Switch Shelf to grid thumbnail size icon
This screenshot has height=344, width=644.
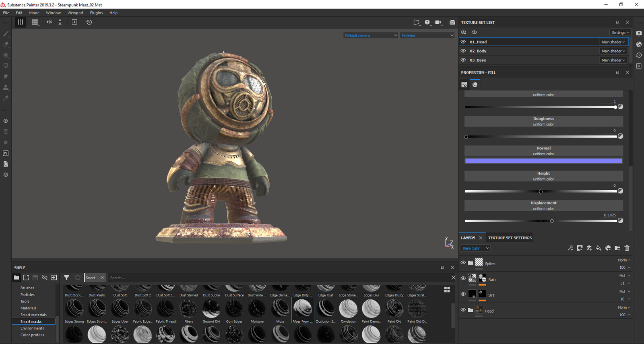(x=447, y=290)
